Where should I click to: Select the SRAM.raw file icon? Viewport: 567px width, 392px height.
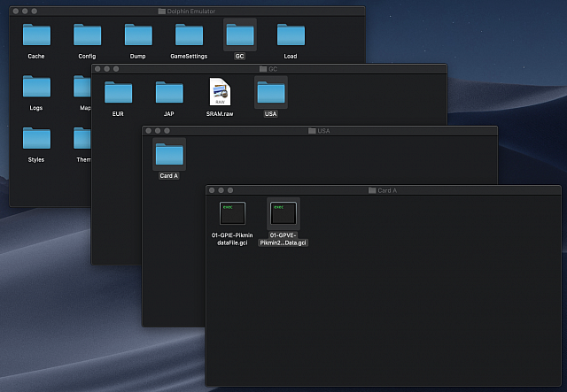pyautogui.click(x=220, y=92)
